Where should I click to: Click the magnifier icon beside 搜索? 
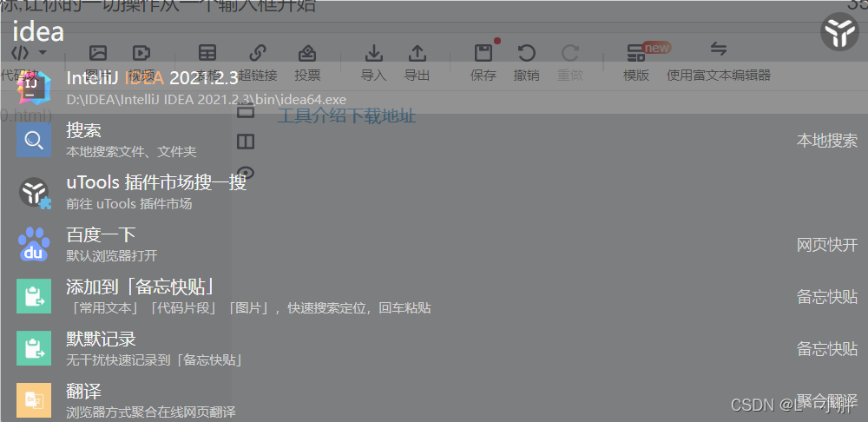[x=34, y=140]
